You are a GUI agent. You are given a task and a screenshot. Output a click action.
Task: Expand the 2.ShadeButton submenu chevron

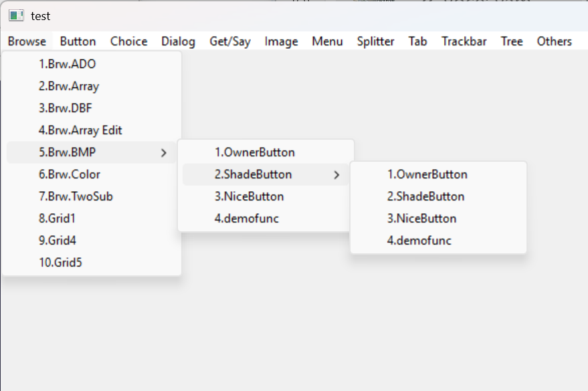[336, 175]
